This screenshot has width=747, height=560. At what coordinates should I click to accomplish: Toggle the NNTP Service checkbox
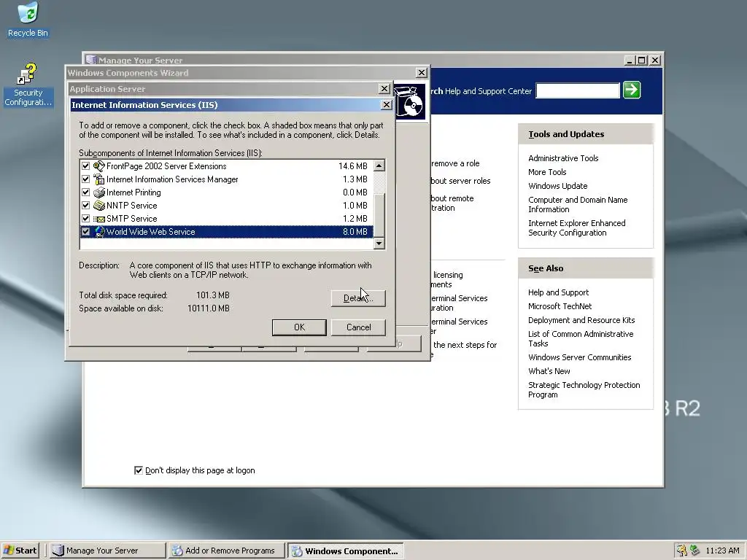[86, 205]
